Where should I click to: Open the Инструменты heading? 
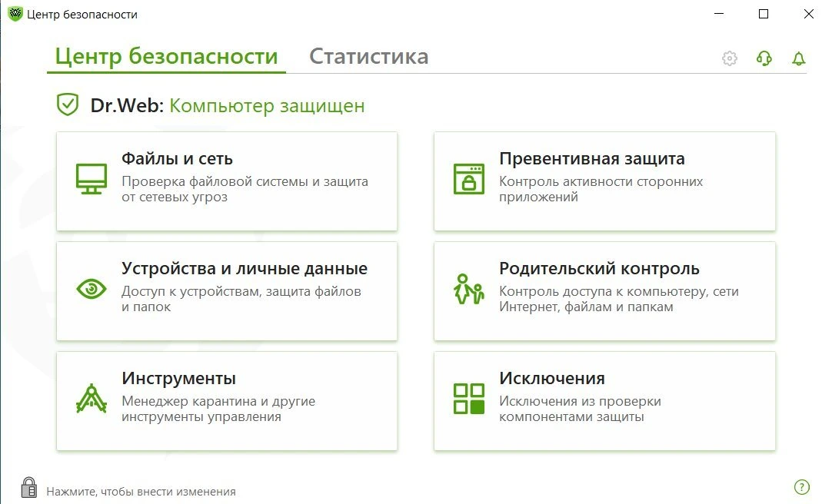(179, 379)
